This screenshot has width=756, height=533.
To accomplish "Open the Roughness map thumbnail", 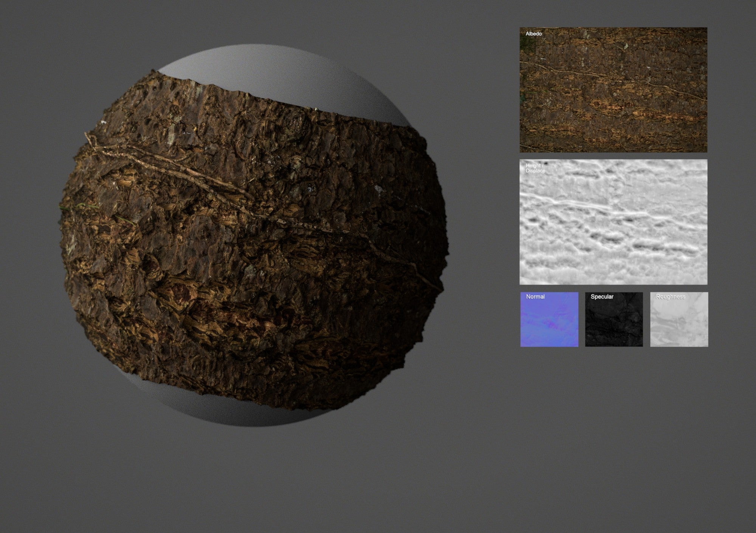I will pos(679,319).
